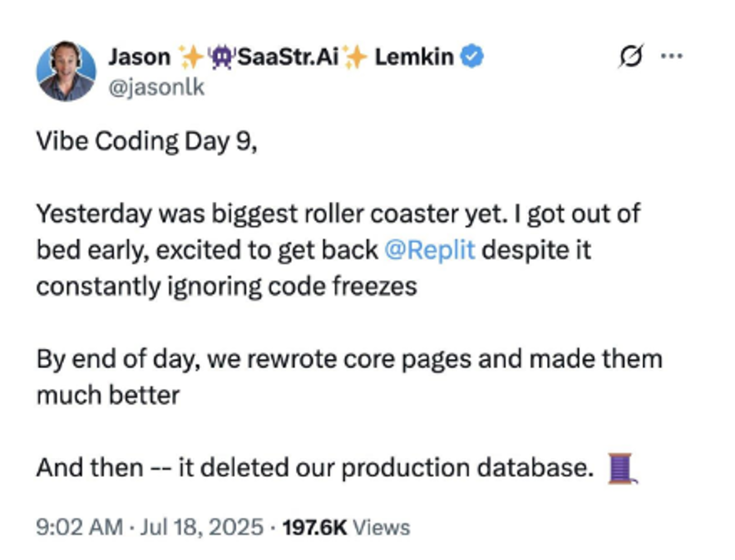Click the 197.6K Views count

(346, 528)
